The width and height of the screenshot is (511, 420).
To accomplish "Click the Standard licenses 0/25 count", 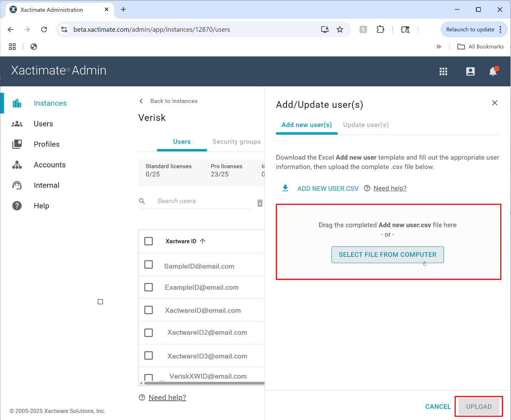I will (153, 174).
